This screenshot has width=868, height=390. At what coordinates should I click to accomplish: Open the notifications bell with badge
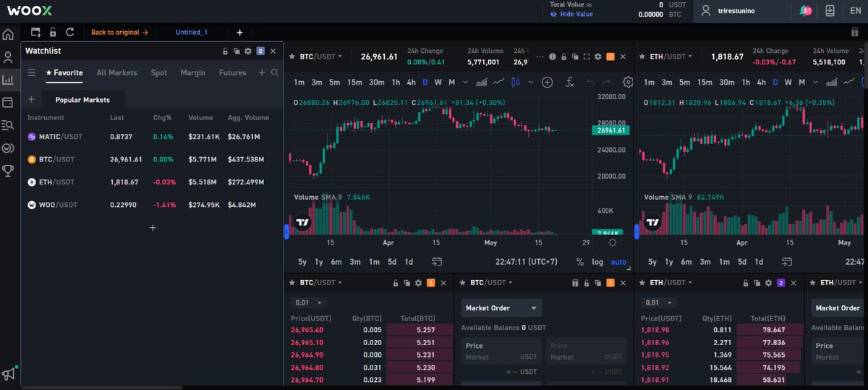(x=806, y=11)
